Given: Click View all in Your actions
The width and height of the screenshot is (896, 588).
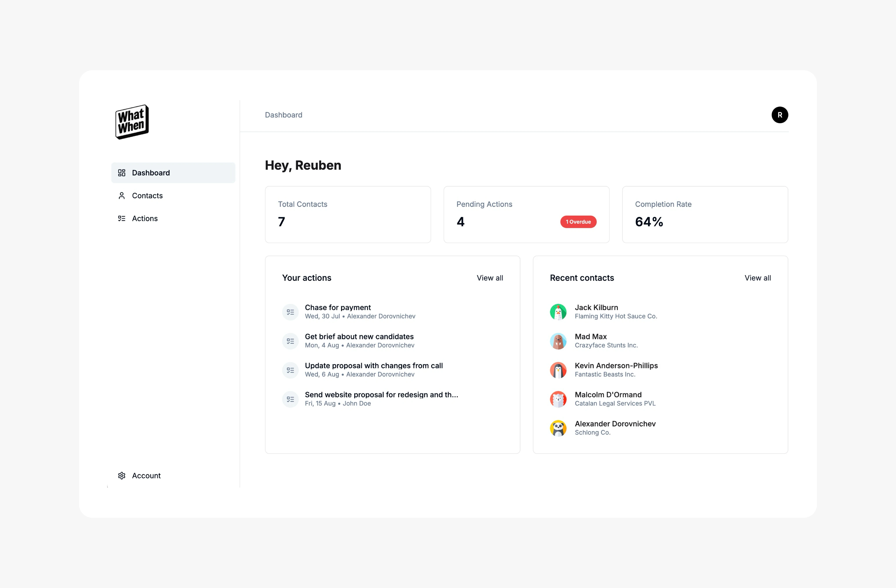Looking at the screenshot, I should (x=490, y=278).
